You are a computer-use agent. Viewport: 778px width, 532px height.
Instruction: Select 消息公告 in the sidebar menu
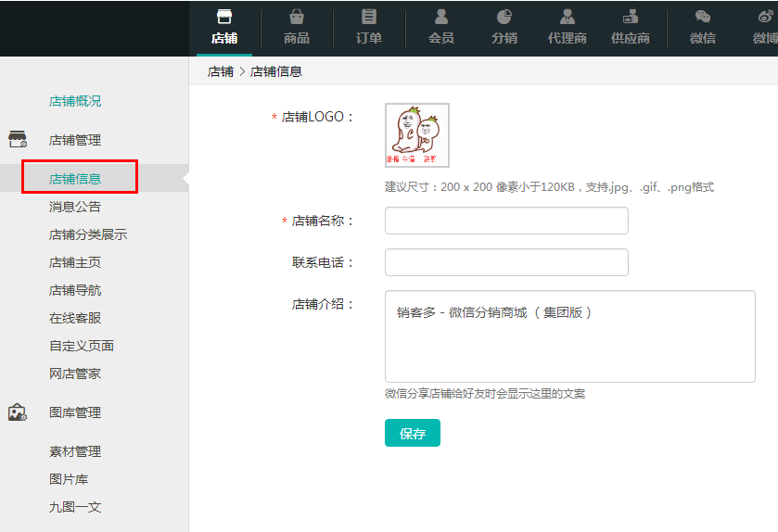click(x=75, y=207)
